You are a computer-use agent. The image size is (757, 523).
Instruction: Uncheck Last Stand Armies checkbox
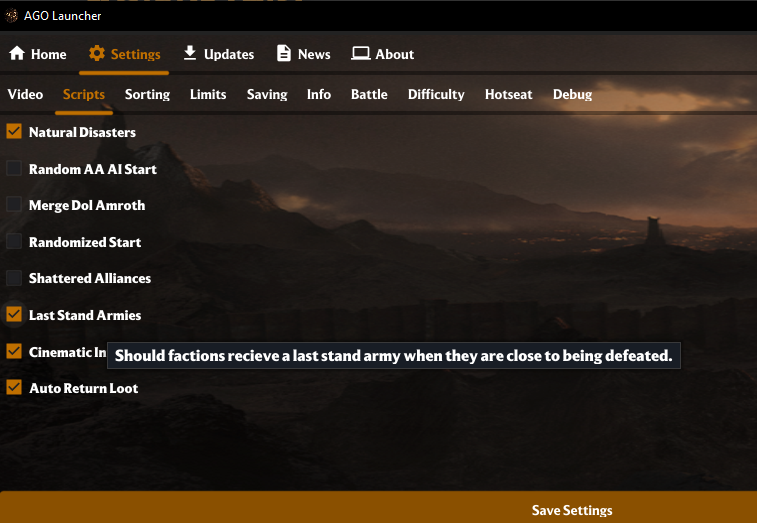pos(14,314)
